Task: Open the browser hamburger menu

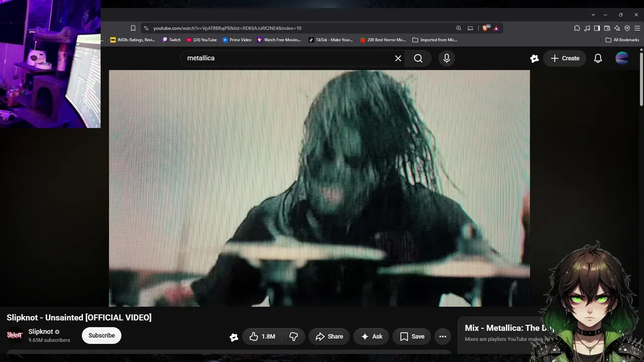Action: (637, 28)
